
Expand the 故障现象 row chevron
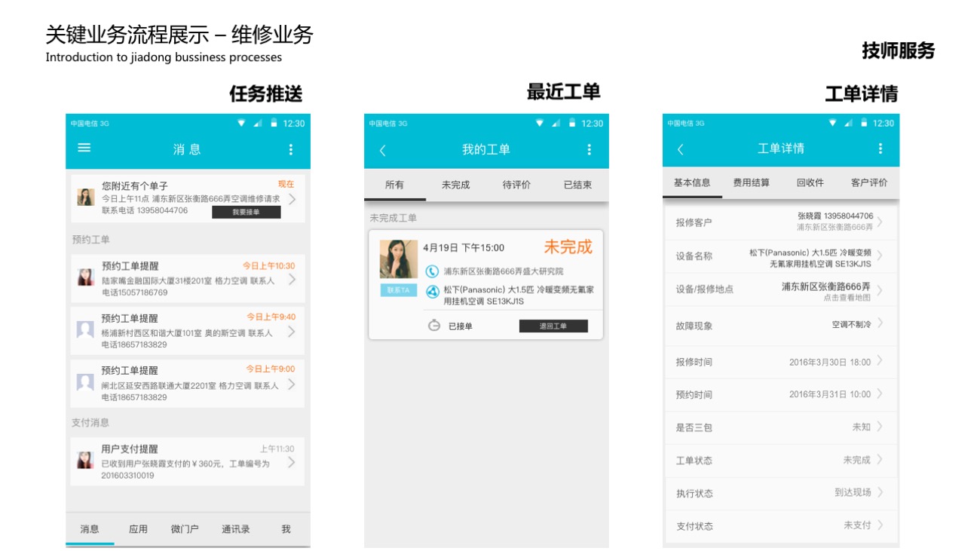point(880,324)
